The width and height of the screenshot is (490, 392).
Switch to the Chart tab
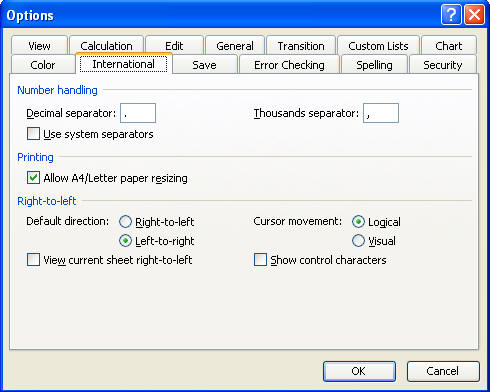click(449, 46)
